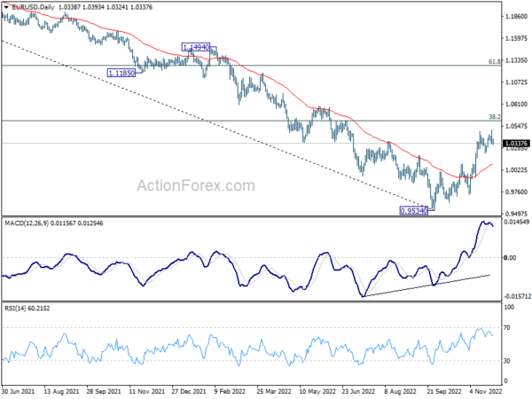Click the 4 Nov 2022 date marker
Viewport: 532px width, 399px height.
[x=486, y=392]
